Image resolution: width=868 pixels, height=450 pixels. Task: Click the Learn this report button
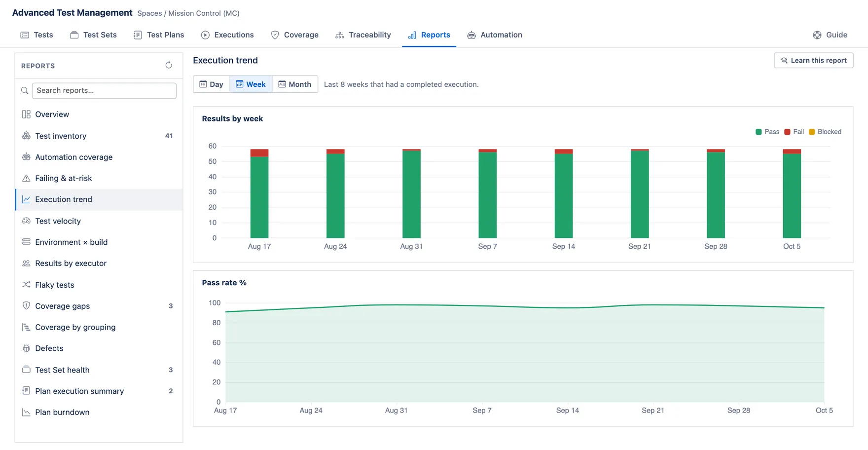[814, 60]
